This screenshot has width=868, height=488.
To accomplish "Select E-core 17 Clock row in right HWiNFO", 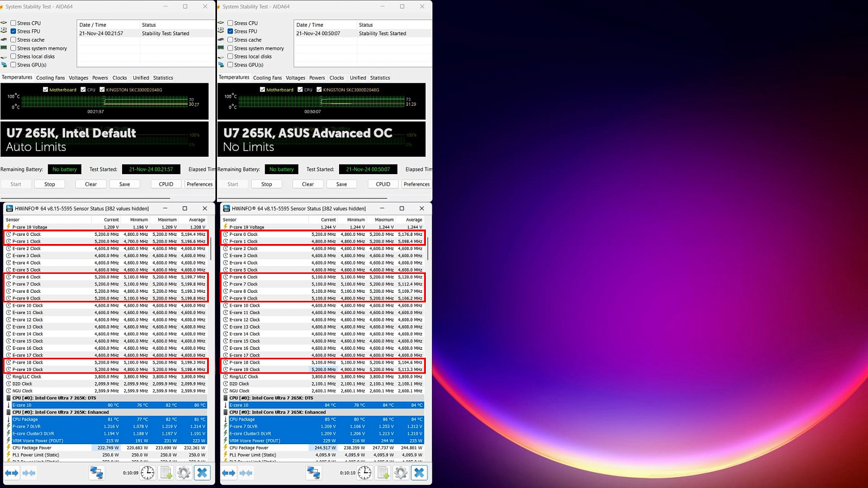I will [x=323, y=355].
